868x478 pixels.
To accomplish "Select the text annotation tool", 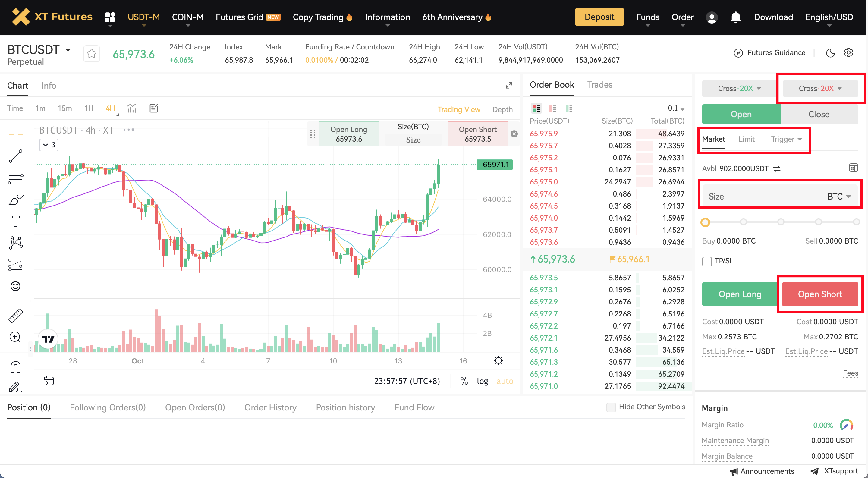I will click(x=15, y=221).
